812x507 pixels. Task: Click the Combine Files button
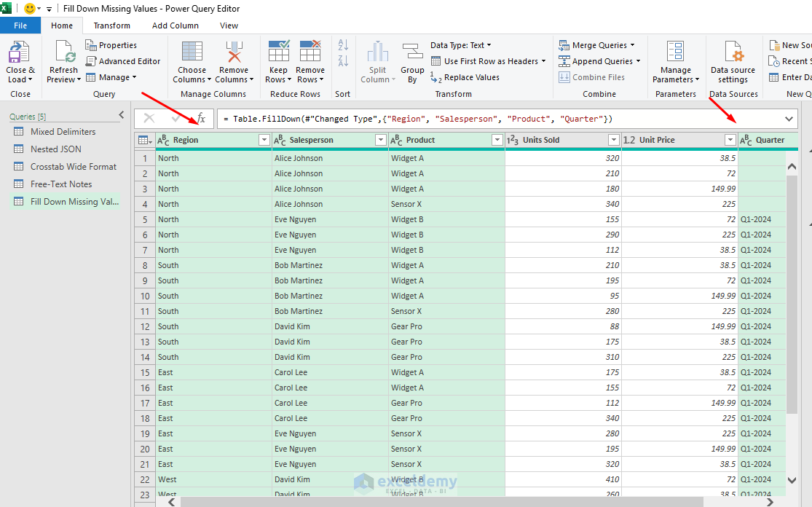coord(592,77)
